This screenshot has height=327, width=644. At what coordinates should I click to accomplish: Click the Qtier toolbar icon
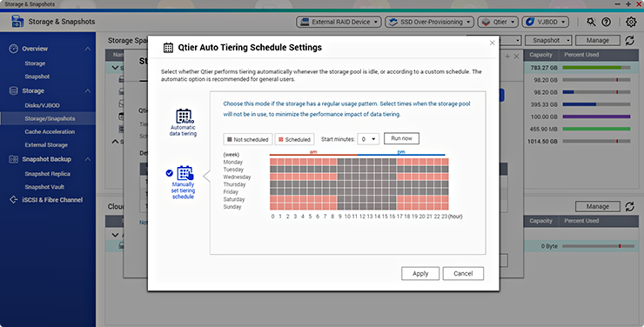coord(486,22)
